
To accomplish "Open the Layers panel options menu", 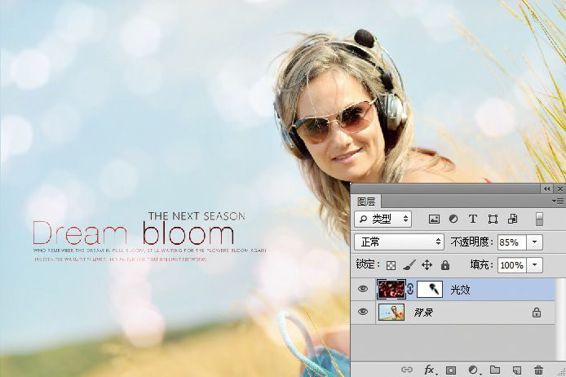I will click(558, 200).
